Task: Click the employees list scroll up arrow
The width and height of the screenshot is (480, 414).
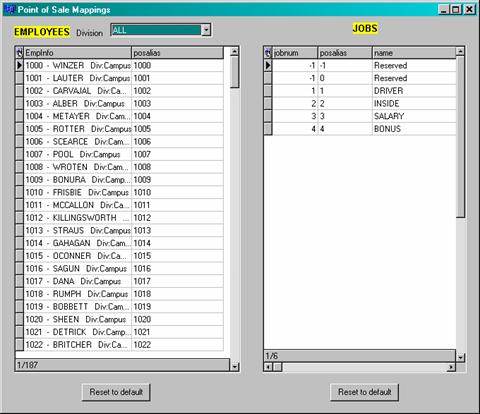Action: [235, 52]
